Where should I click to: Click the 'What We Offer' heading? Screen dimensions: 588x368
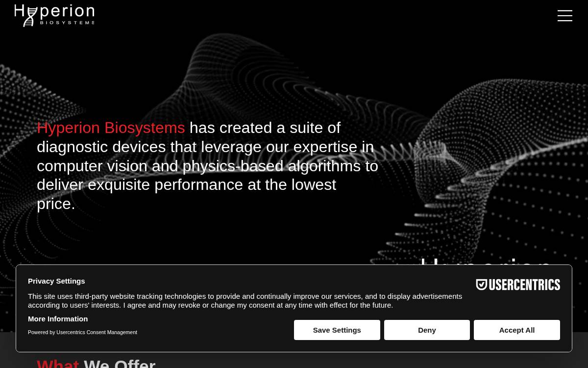(96, 363)
